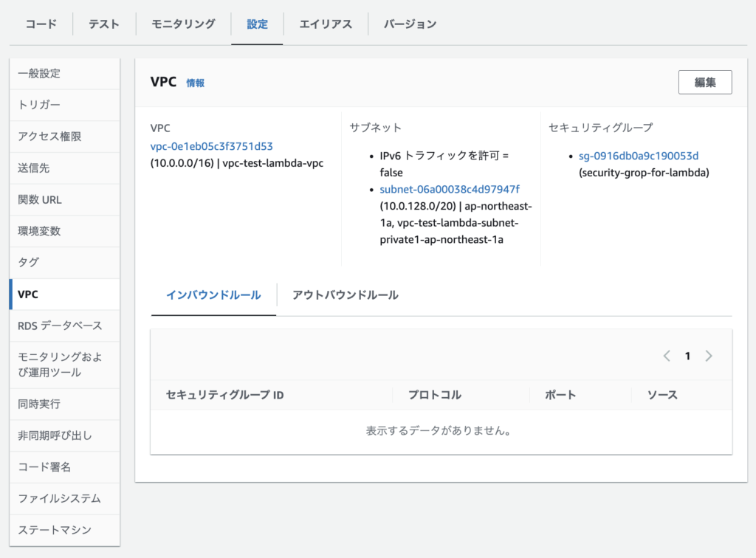The image size is (756, 558).
Task: Go to previous page of inbound rules
Action: pos(667,356)
